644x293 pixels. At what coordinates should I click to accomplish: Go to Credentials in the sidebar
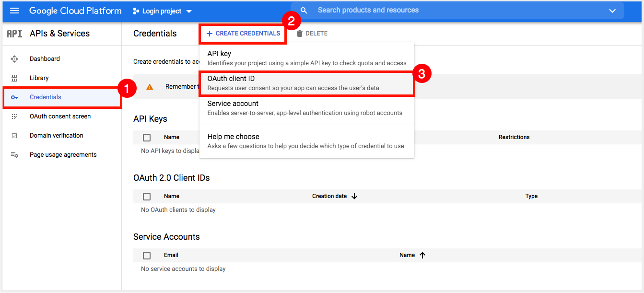(x=61, y=97)
